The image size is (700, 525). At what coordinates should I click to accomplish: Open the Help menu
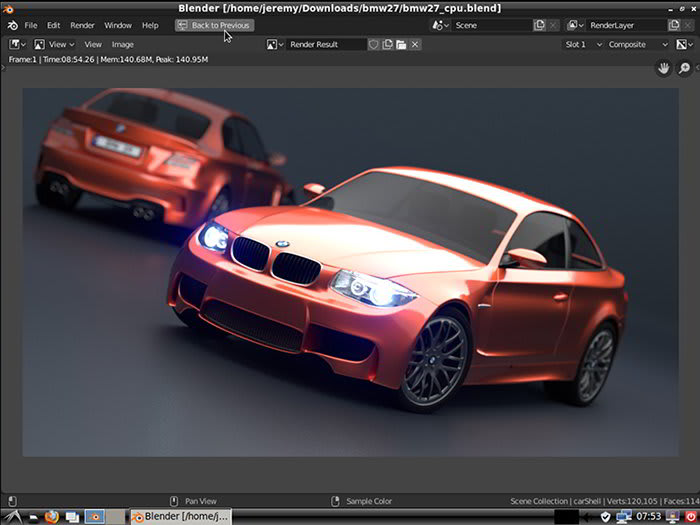(x=150, y=25)
